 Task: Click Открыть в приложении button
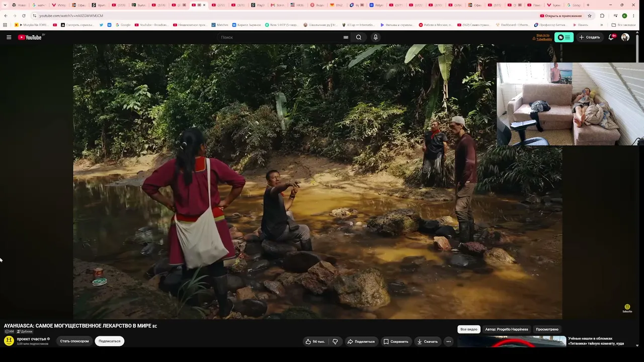tap(560, 16)
